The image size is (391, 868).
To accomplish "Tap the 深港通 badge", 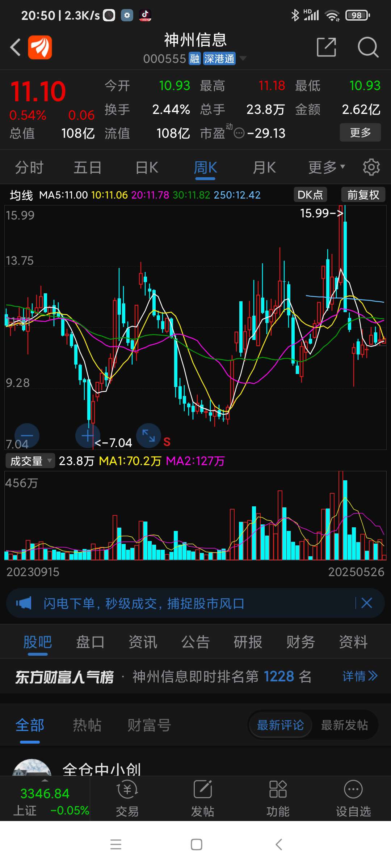I will [x=219, y=59].
